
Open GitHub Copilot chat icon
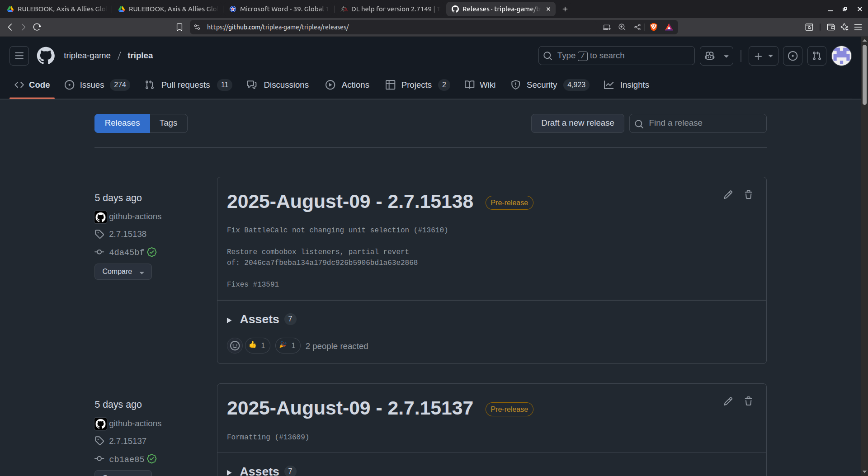click(709, 56)
